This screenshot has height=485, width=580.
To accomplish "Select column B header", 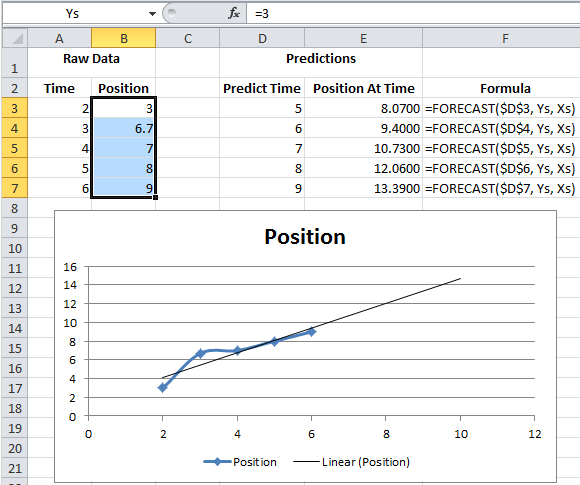I will 124,38.
